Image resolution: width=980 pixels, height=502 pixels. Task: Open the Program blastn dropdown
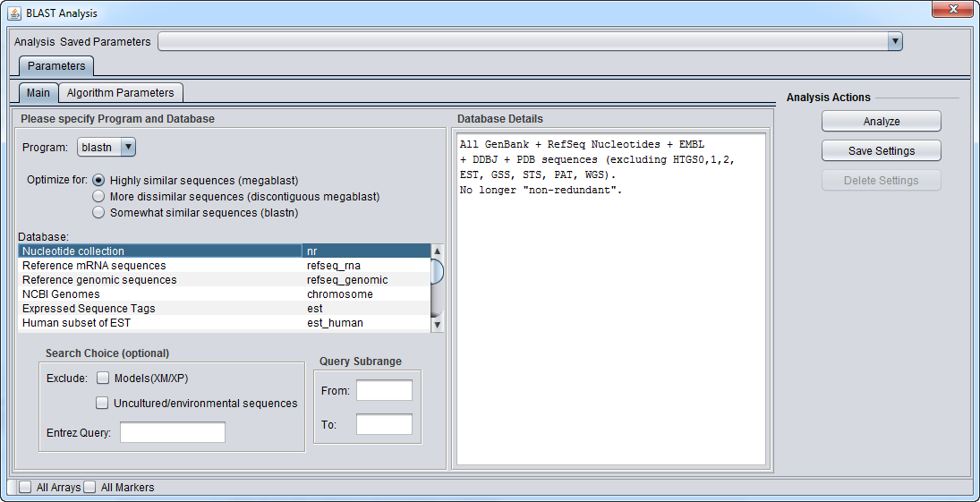(x=105, y=147)
